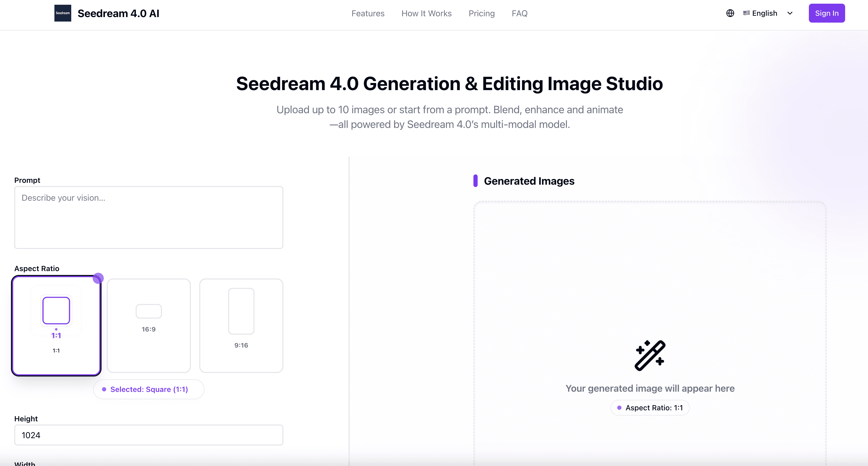Click the landscape rectangle icon for 16:9
The image size is (868, 466).
(149, 311)
